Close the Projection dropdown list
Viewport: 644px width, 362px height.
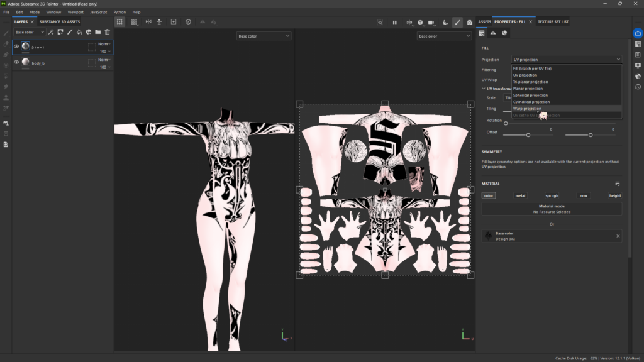point(567,60)
